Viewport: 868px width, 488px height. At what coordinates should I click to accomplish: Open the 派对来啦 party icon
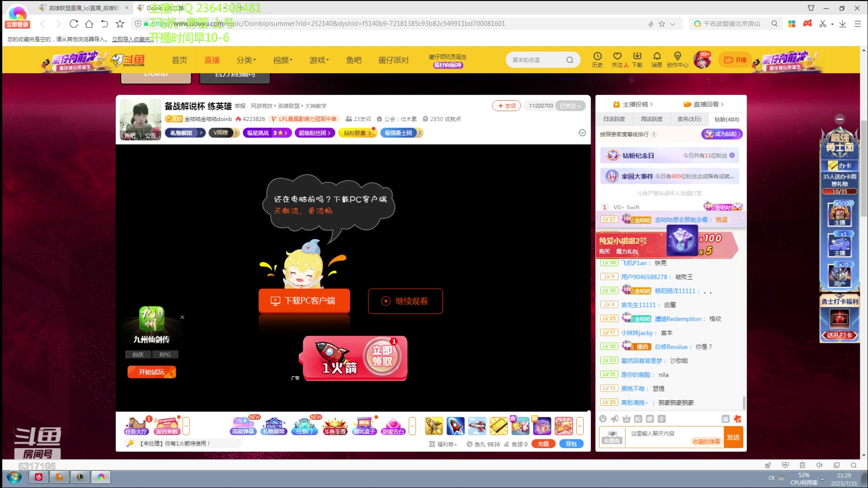pyautogui.click(x=166, y=426)
